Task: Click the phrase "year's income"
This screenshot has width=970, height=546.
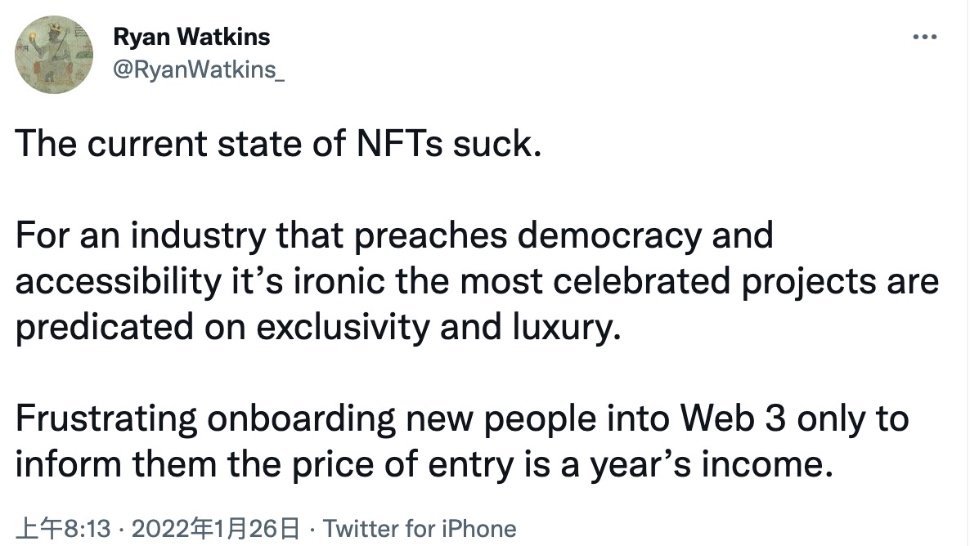Action: point(711,465)
